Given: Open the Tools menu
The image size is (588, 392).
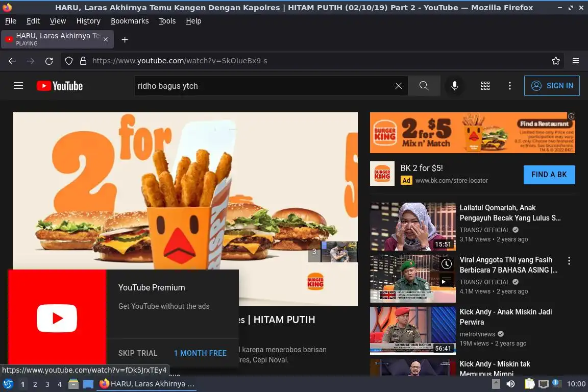Looking at the screenshot, I should (x=167, y=21).
